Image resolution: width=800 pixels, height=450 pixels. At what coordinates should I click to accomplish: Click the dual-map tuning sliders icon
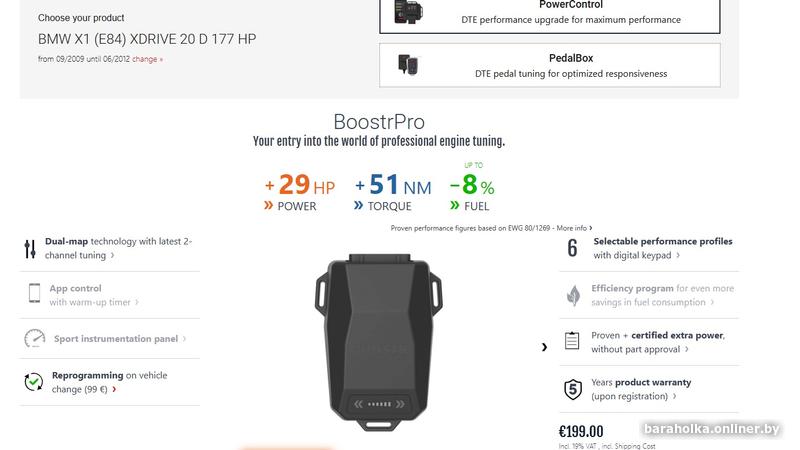pyautogui.click(x=30, y=248)
